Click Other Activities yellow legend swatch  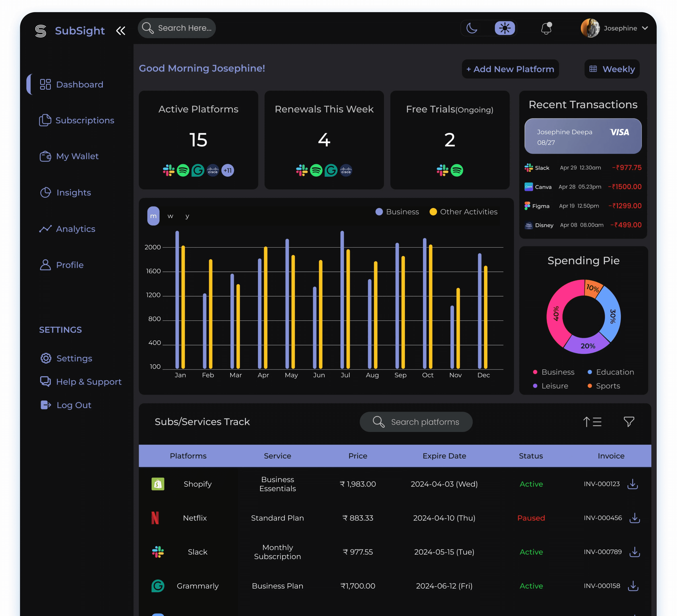[433, 212]
